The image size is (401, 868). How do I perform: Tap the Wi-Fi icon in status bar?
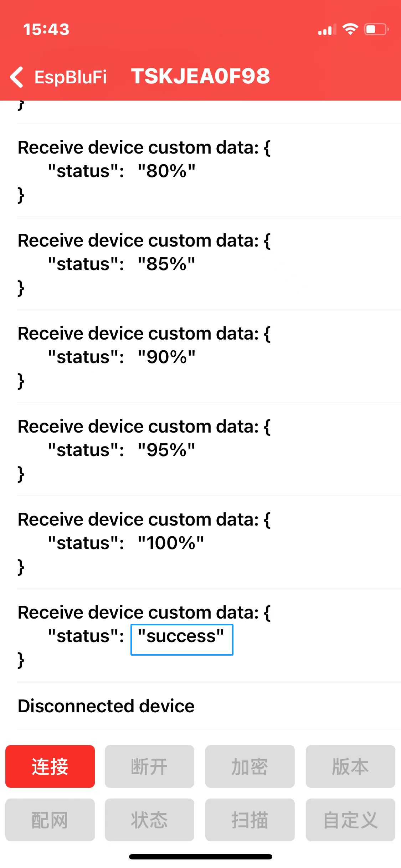(350, 29)
